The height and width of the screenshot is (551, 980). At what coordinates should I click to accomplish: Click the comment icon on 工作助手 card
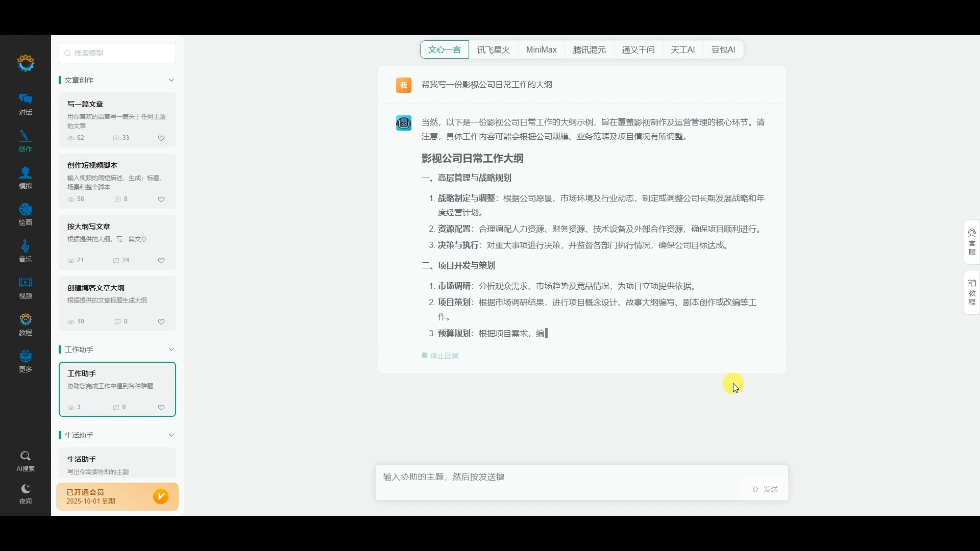(116, 408)
